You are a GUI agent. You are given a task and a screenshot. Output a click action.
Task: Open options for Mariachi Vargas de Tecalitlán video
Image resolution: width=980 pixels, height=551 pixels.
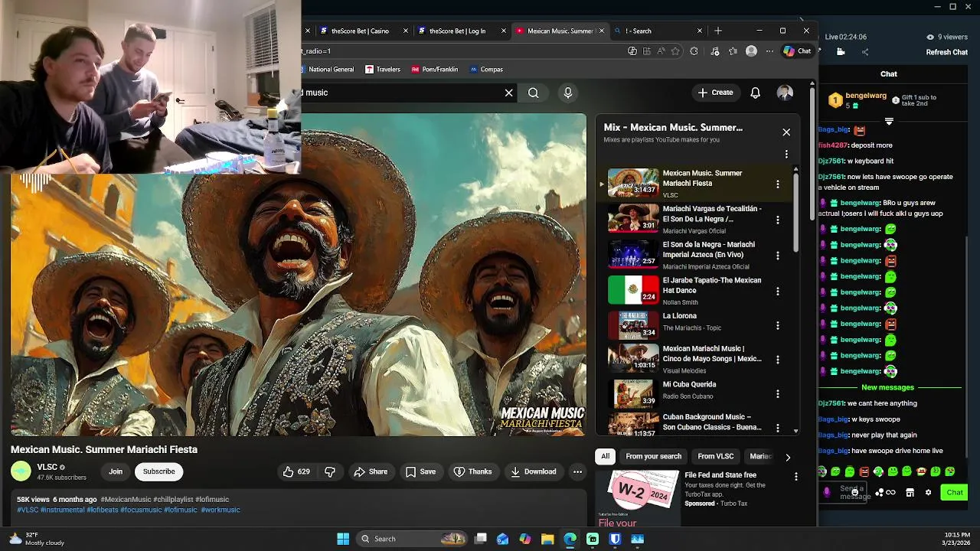coord(777,220)
